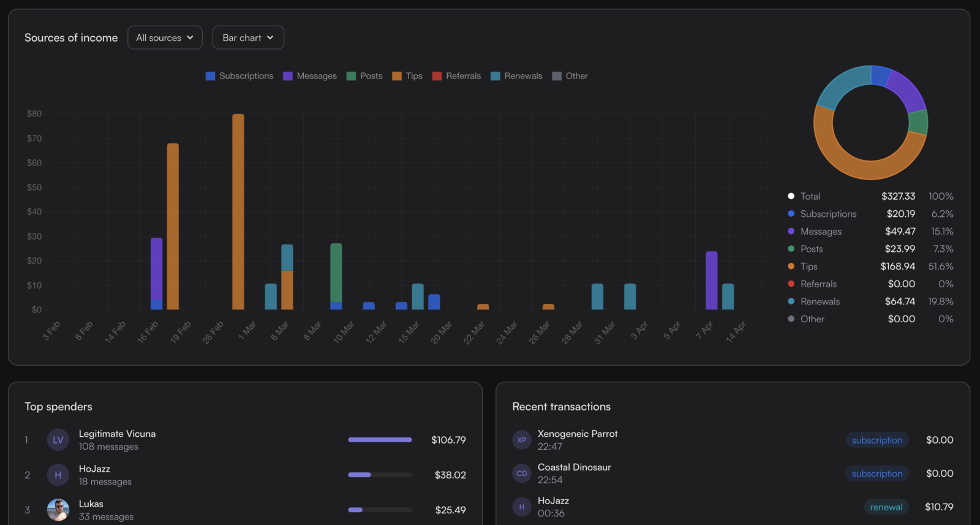This screenshot has width=980, height=525.
Task: Click Lukas's spending progress bar
Action: click(380, 510)
